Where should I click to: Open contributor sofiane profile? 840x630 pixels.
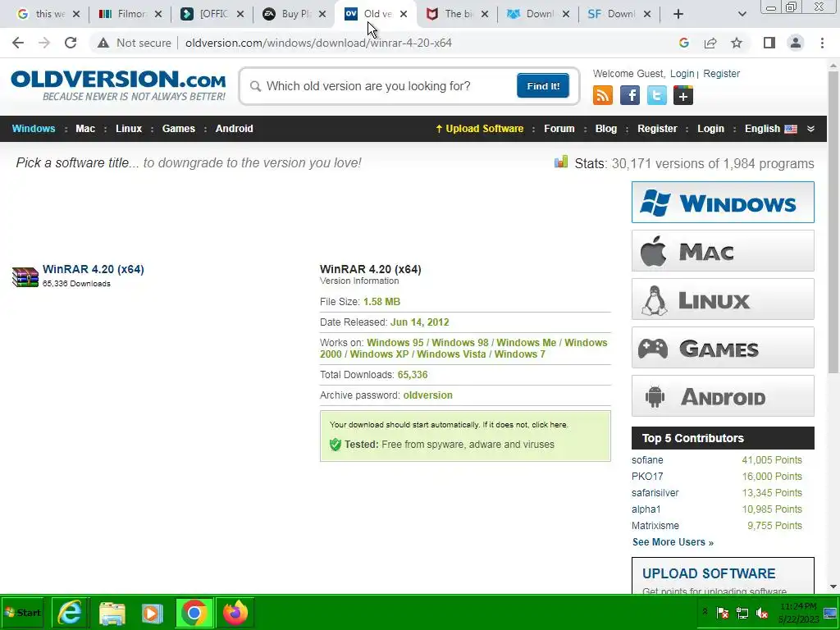point(647,460)
